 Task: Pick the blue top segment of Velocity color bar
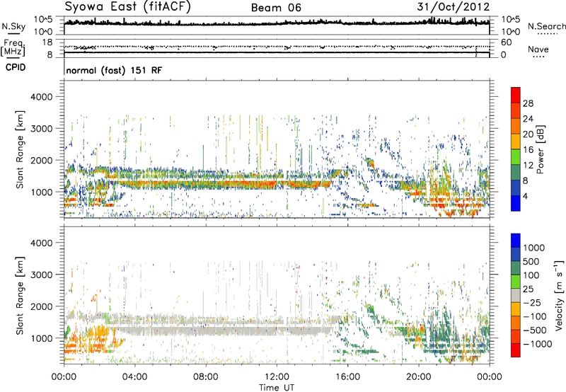516,241
